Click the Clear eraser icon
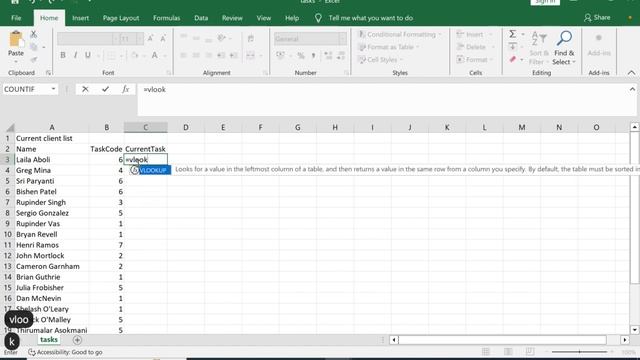This screenshot has height=360, width=640. (x=513, y=60)
